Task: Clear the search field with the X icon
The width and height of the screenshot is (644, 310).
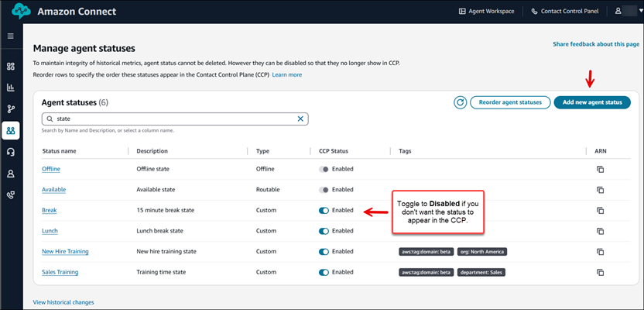Action: click(300, 119)
